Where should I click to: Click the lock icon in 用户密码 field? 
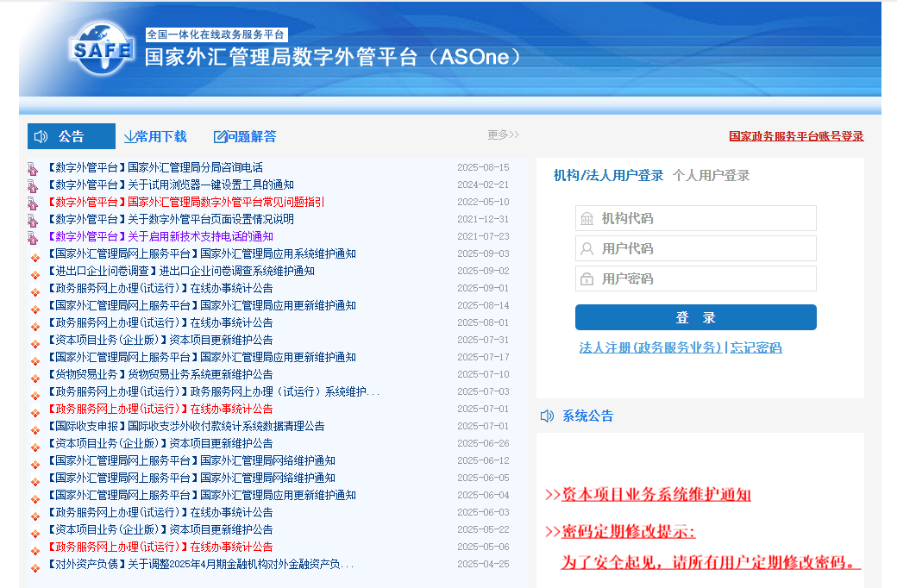pos(587,278)
